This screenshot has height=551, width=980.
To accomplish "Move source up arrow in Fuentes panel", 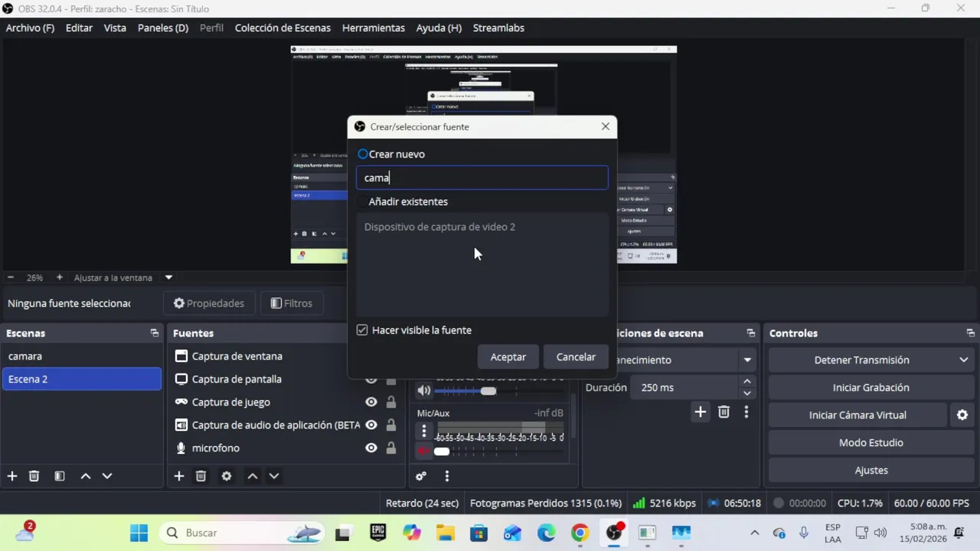I will [253, 476].
